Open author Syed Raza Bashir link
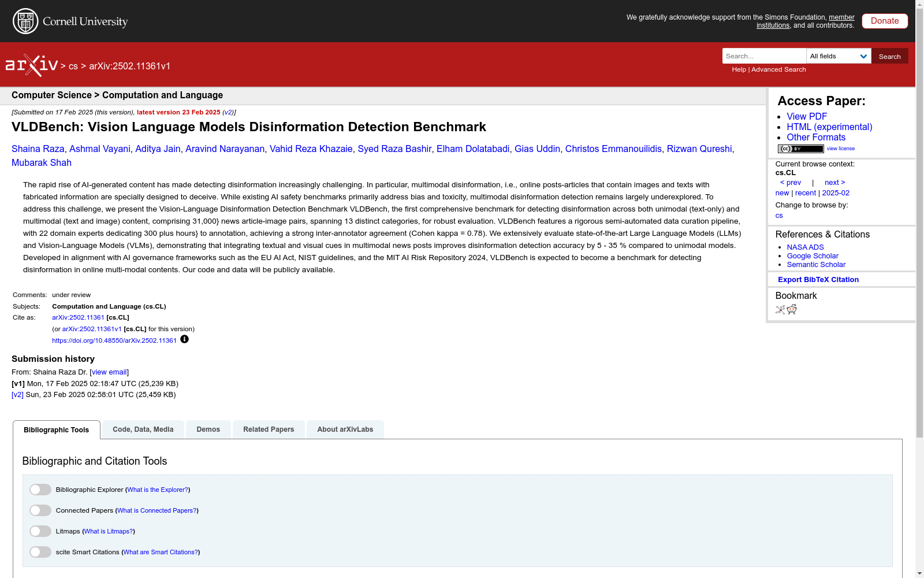The image size is (924, 578). pos(394,149)
